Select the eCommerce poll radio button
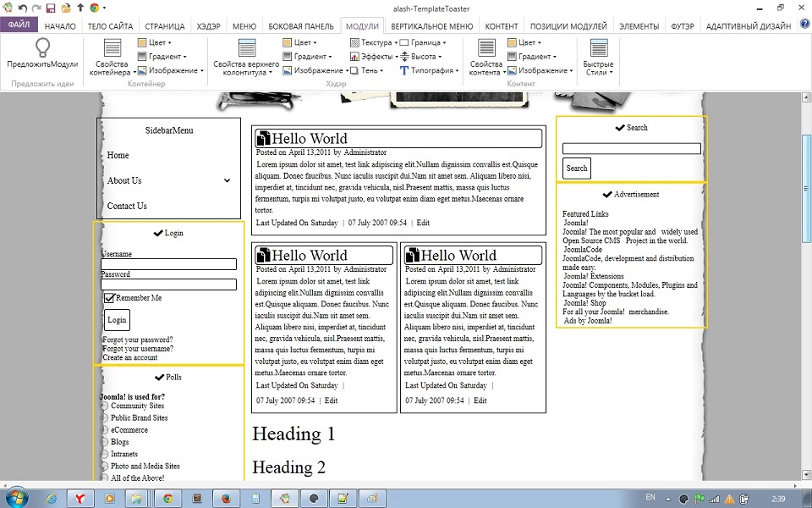This screenshot has height=508, width=812. pyautogui.click(x=105, y=430)
